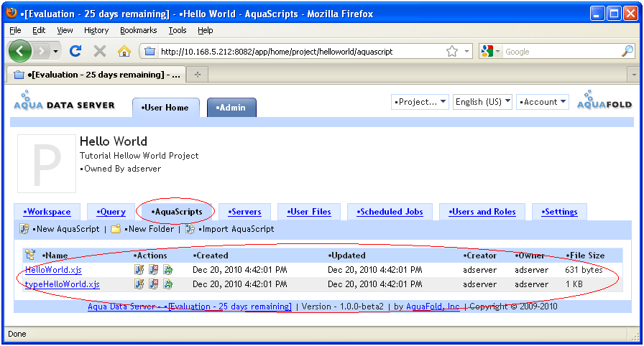Click the Aqua Data Server evaluation footer link

(189, 307)
